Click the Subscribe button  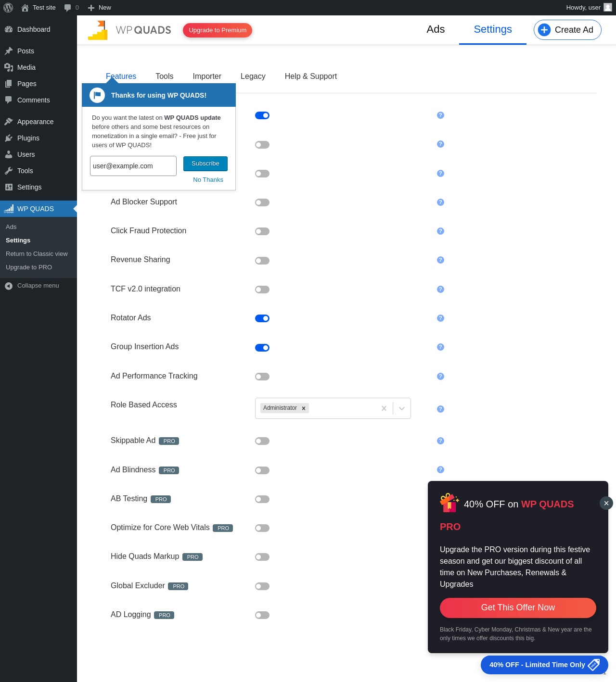205,164
